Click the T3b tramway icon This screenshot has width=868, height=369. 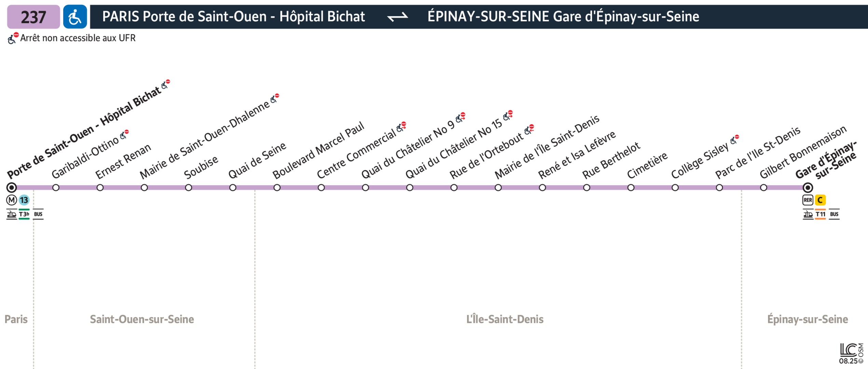coord(24,215)
